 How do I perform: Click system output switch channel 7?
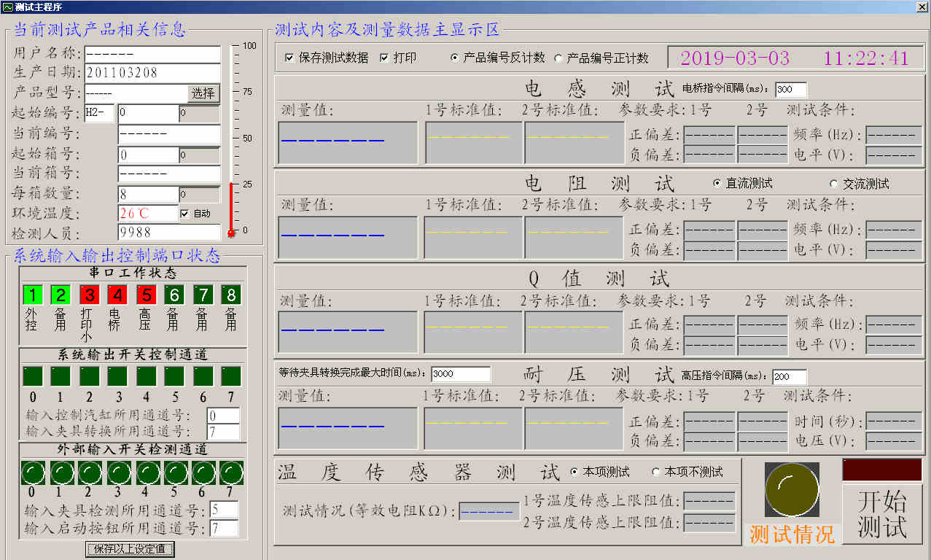pos(231,376)
